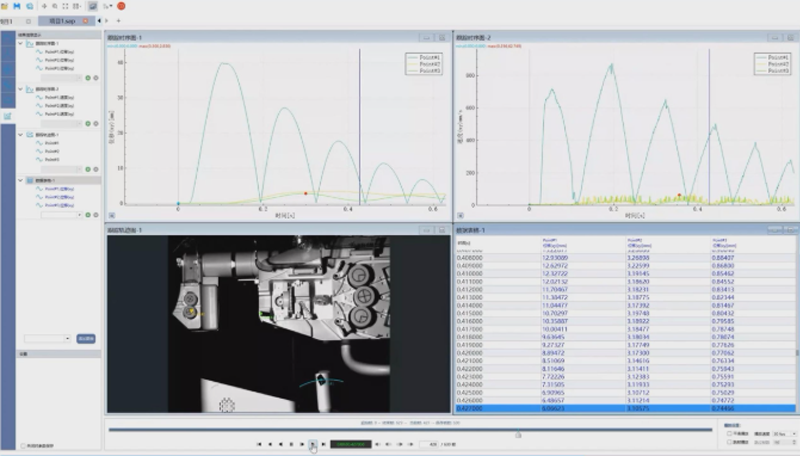This screenshot has width=800, height=456.
Task: Click the 12.93089 value in the table
Action: pyautogui.click(x=555, y=258)
